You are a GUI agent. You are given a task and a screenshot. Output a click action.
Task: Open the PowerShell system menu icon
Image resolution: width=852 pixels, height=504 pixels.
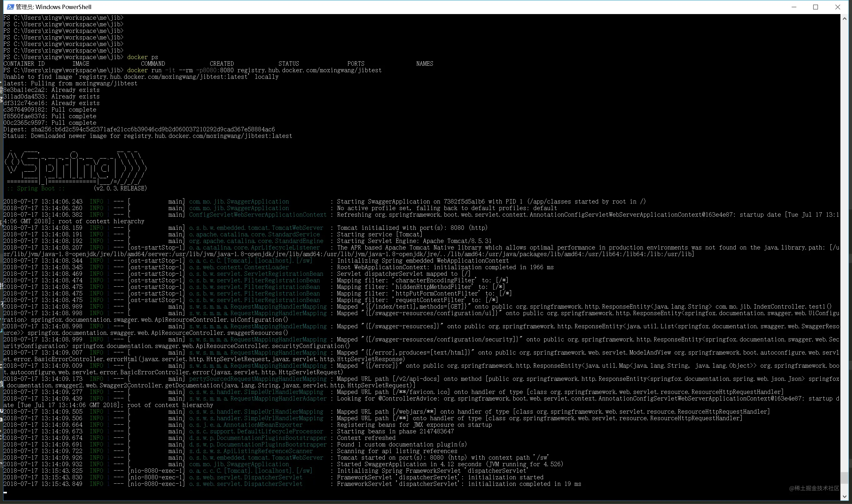10,7
